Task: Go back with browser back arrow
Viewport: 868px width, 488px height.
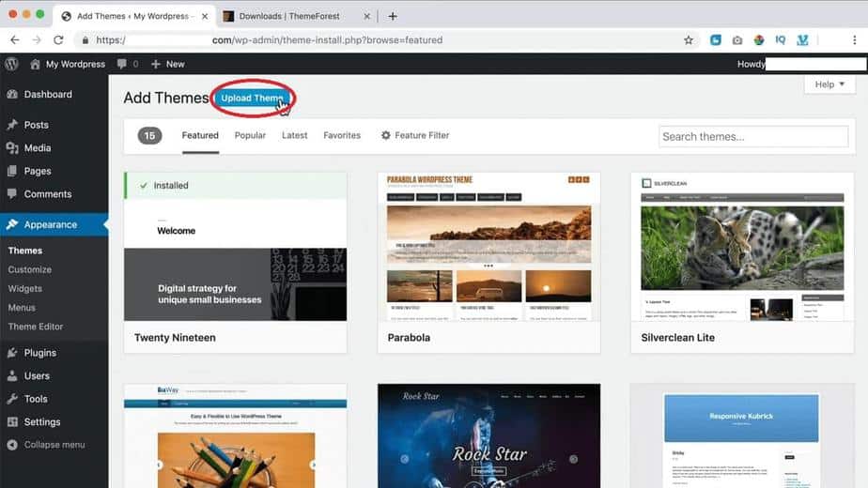Action: click(x=15, y=39)
